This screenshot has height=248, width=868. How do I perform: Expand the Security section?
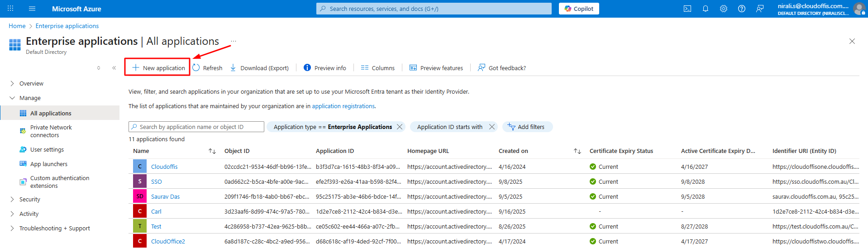point(12,199)
